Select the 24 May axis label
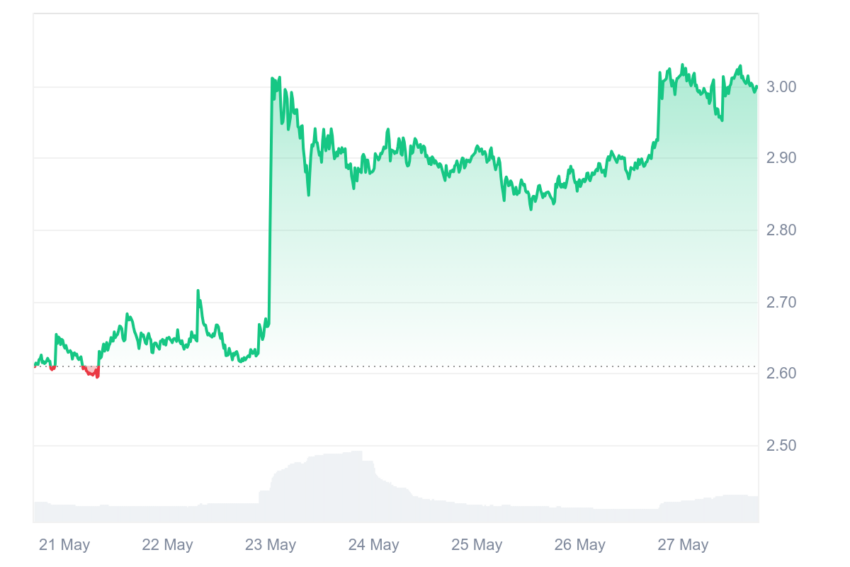 [x=374, y=544]
